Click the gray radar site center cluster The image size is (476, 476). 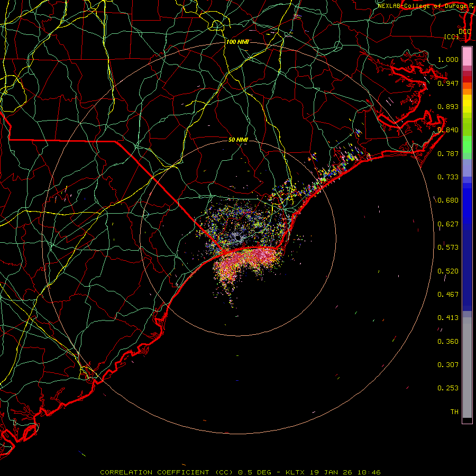pyautogui.click(x=237, y=237)
